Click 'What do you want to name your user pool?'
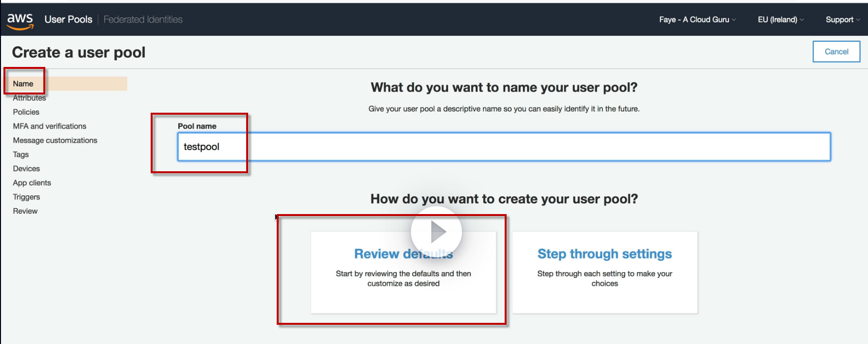 pyautogui.click(x=504, y=88)
